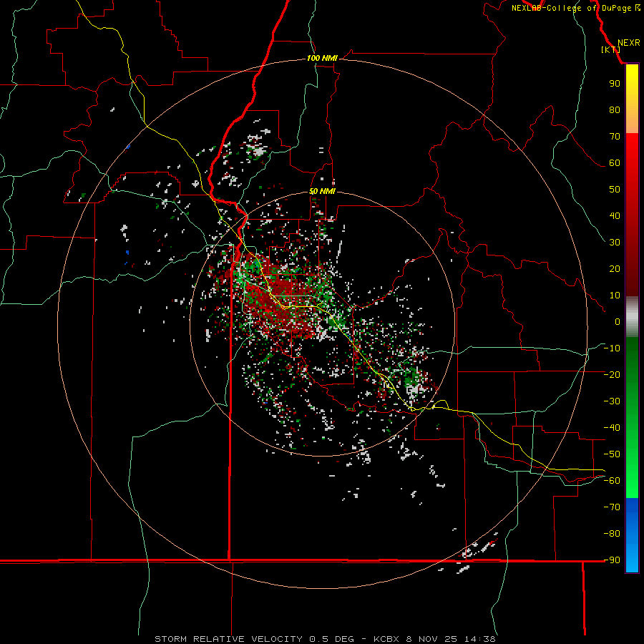Image resolution: width=644 pixels, height=644 pixels.
Task: Click the -80 value on the velocity scale
Action: (x=612, y=534)
